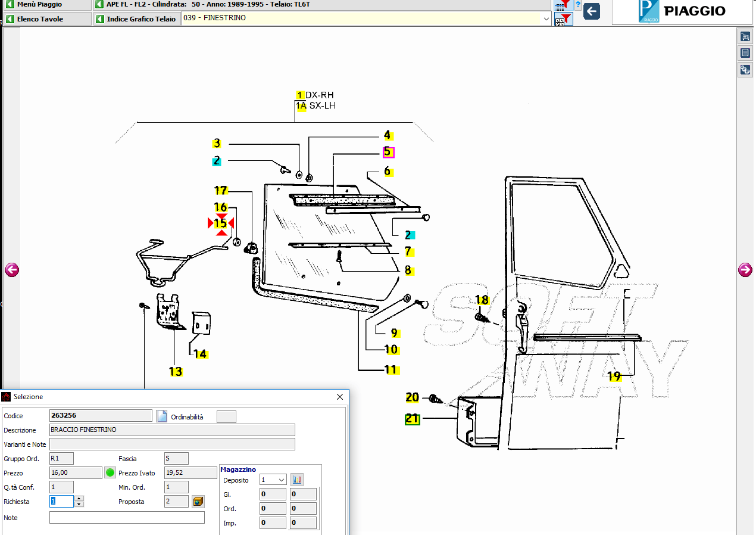Open Elenco Tavole

[x=46, y=19]
